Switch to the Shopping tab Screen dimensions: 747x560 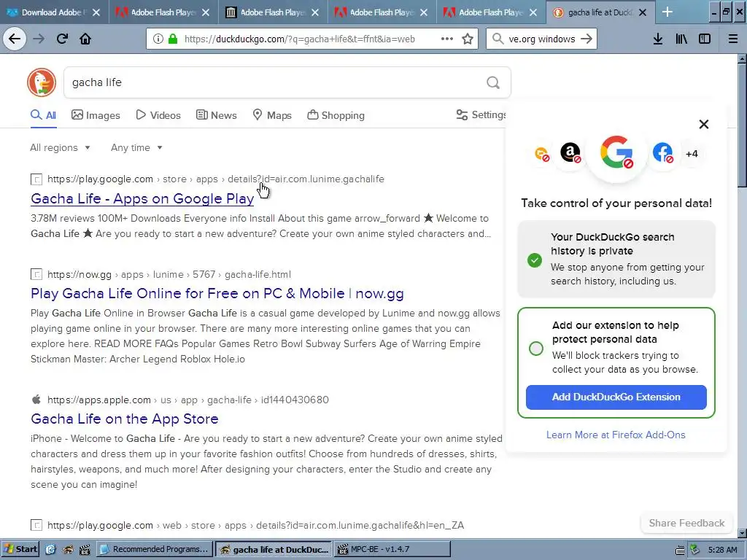(336, 115)
